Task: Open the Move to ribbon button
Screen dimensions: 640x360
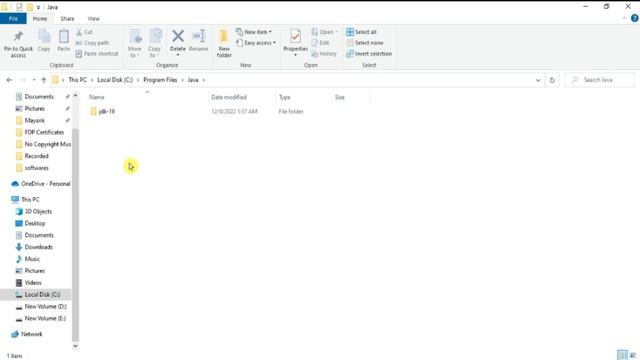Action: 135,43
